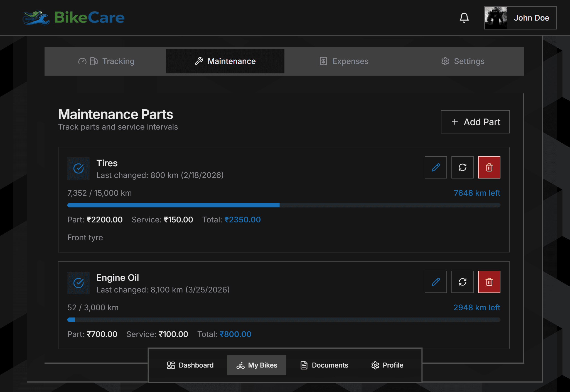
Task: Click the BikeCare motorcycle logo
Action: pos(36,18)
